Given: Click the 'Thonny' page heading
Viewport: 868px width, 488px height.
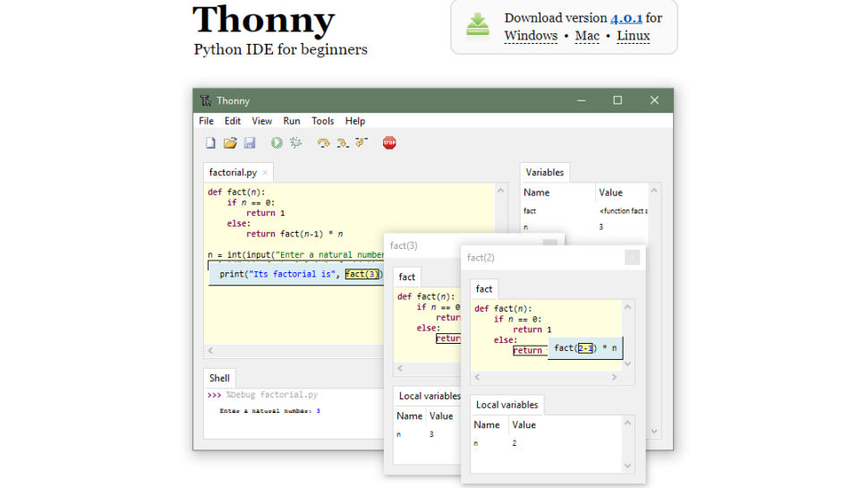Looking at the screenshot, I should (263, 21).
